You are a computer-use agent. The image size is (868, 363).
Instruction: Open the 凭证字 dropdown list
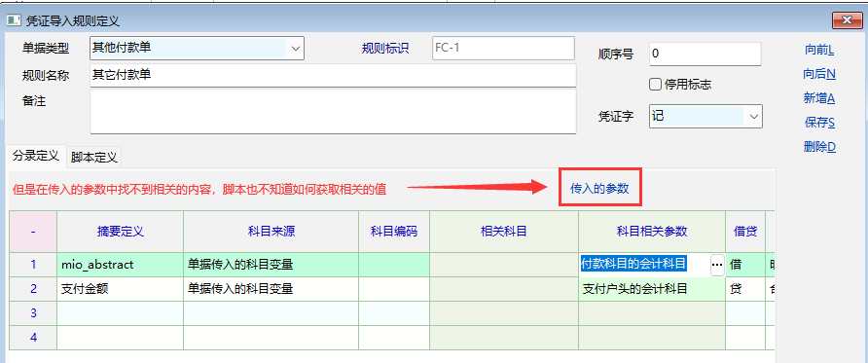coord(753,117)
